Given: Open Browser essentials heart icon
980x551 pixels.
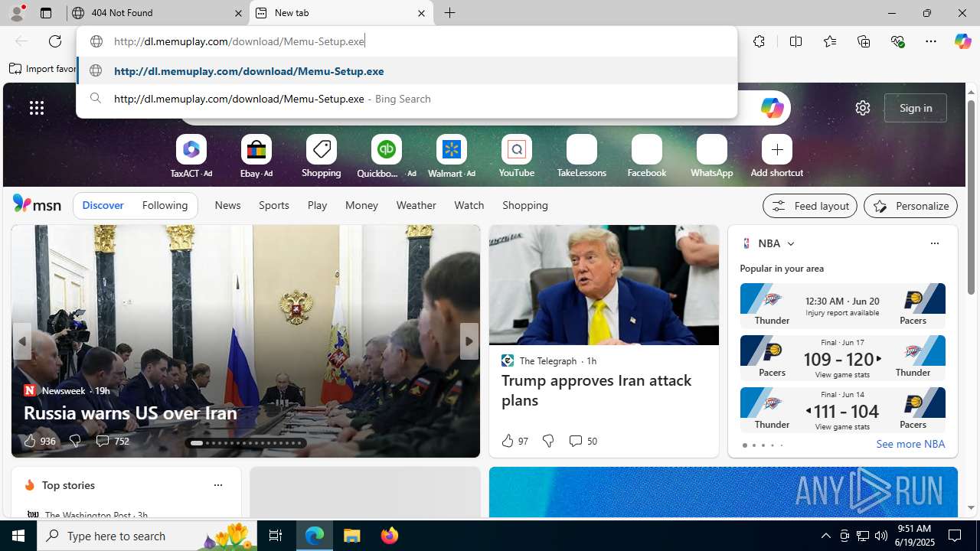Looking at the screenshot, I should [x=897, y=41].
